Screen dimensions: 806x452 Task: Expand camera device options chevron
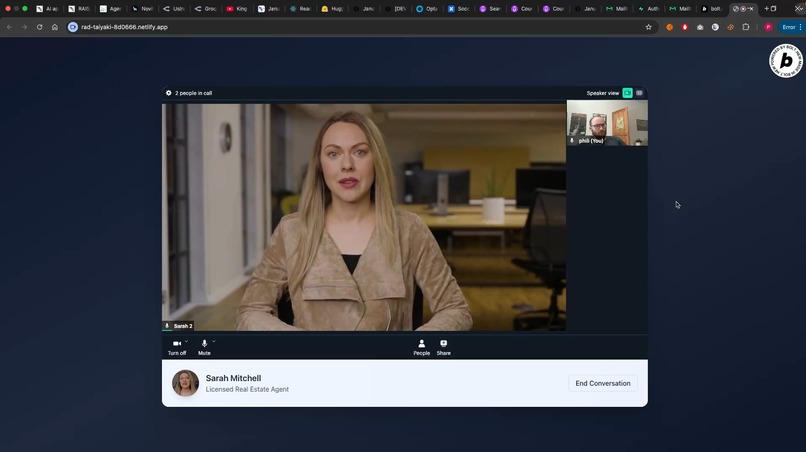pos(187,341)
